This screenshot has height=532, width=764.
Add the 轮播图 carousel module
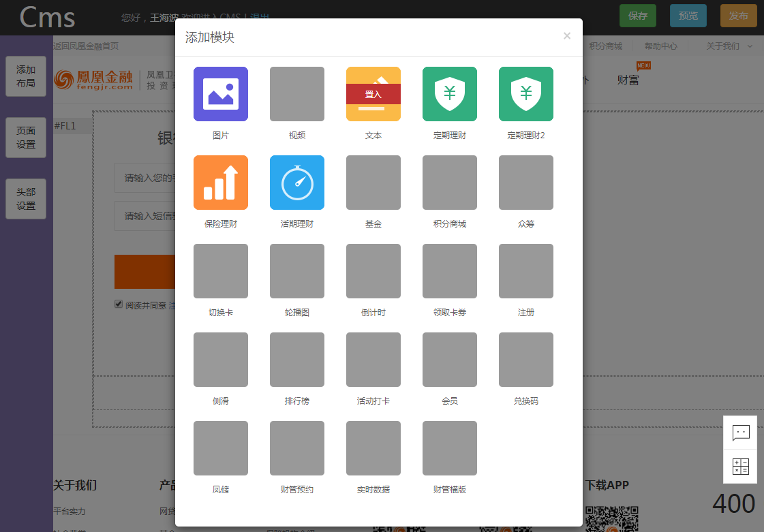click(297, 271)
